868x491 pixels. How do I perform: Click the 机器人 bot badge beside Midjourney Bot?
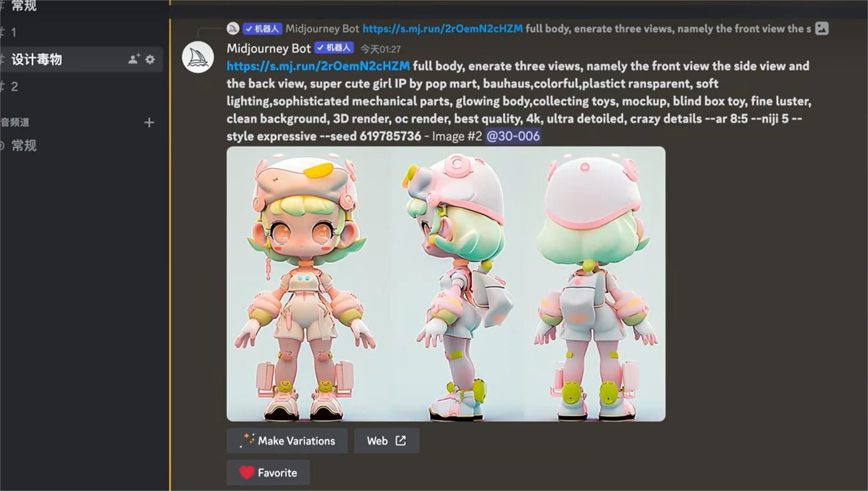coord(334,48)
